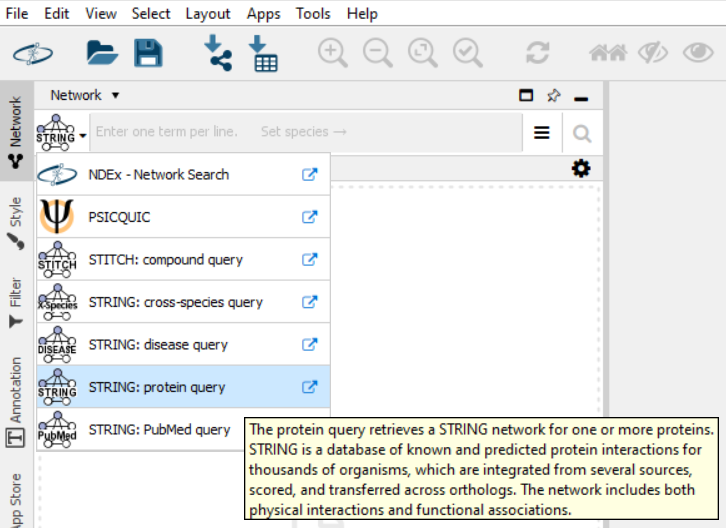Open STITCH compound query external link icon
The height and width of the screenshot is (528, 726).
pos(310,260)
